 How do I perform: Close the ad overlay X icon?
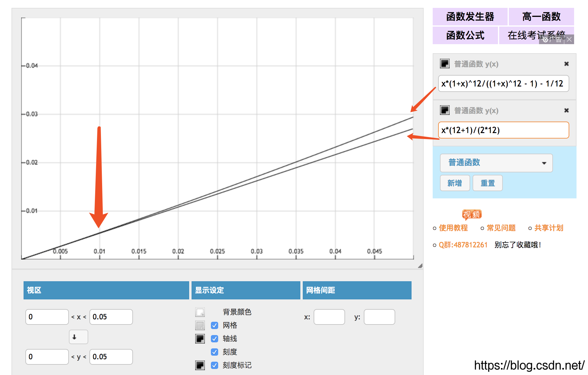pyautogui.click(x=569, y=39)
